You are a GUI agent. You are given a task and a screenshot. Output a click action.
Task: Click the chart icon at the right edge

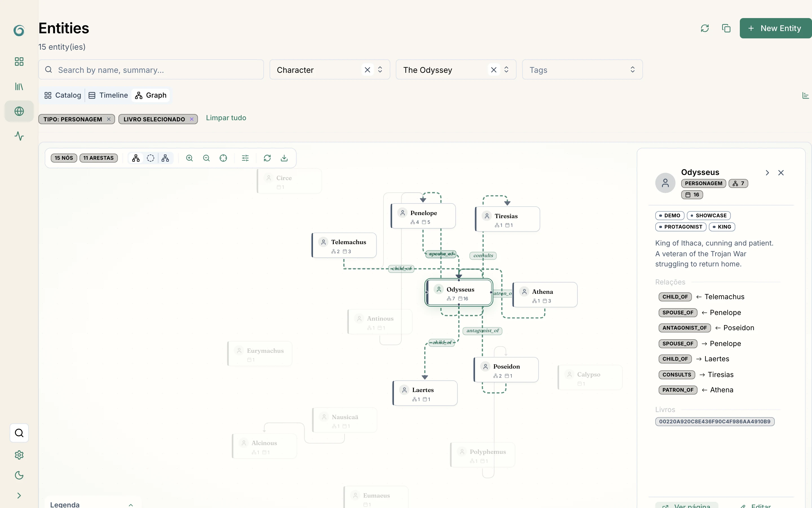[x=805, y=96]
